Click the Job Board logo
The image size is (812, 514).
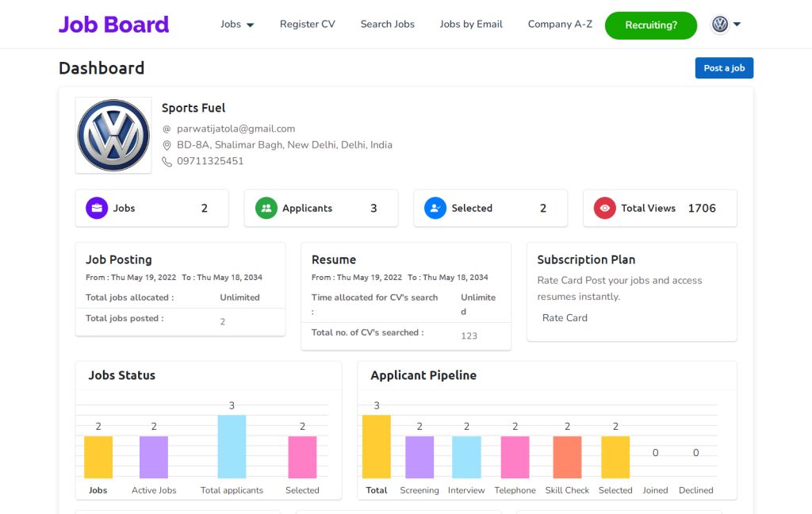pos(113,25)
